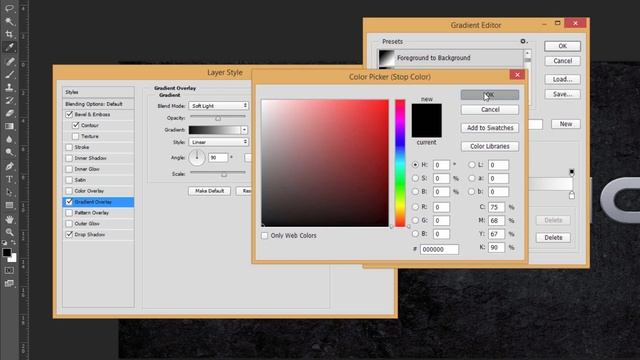Select the Zoom tool in toolbar

tap(9, 232)
